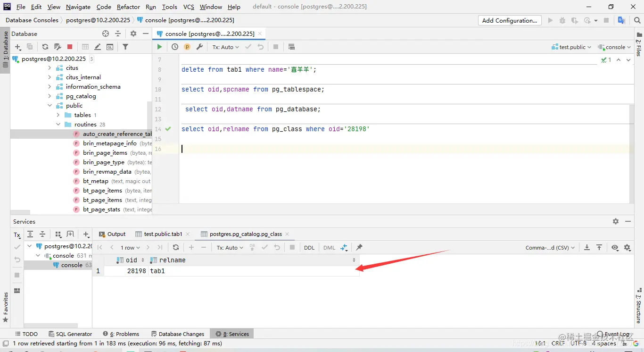Open Services panel gear icon

(x=616, y=221)
